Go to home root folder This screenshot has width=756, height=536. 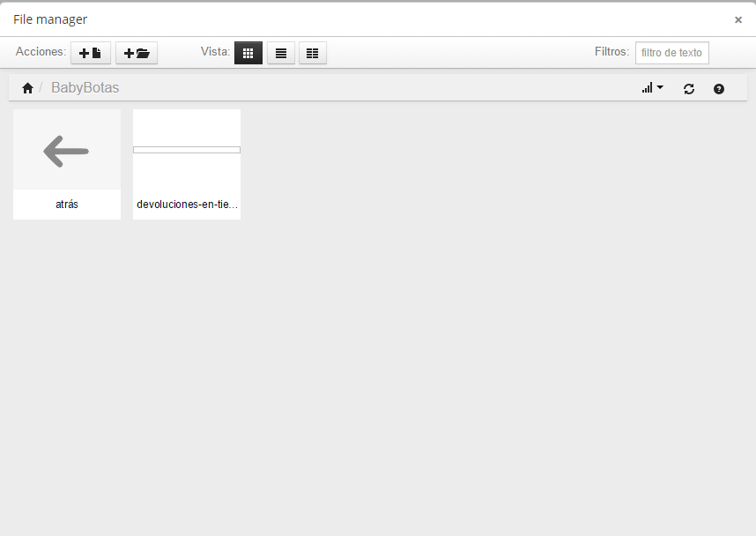(x=27, y=88)
